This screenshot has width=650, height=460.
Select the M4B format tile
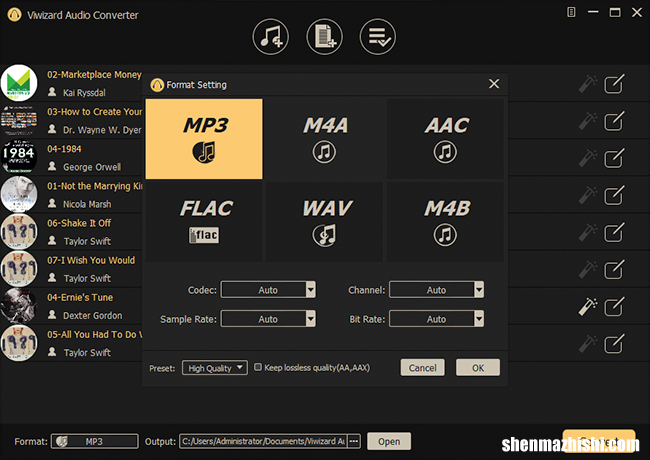coord(445,222)
